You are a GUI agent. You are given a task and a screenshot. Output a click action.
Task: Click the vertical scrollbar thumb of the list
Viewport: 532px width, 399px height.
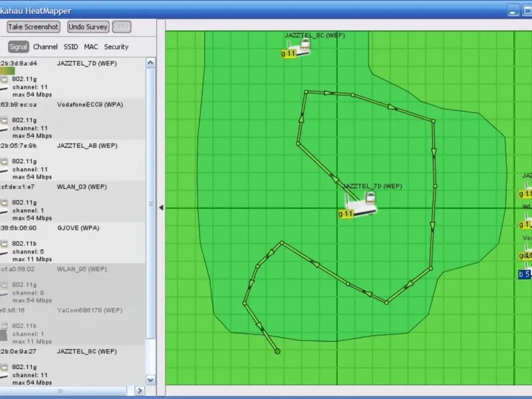tap(151, 203)
